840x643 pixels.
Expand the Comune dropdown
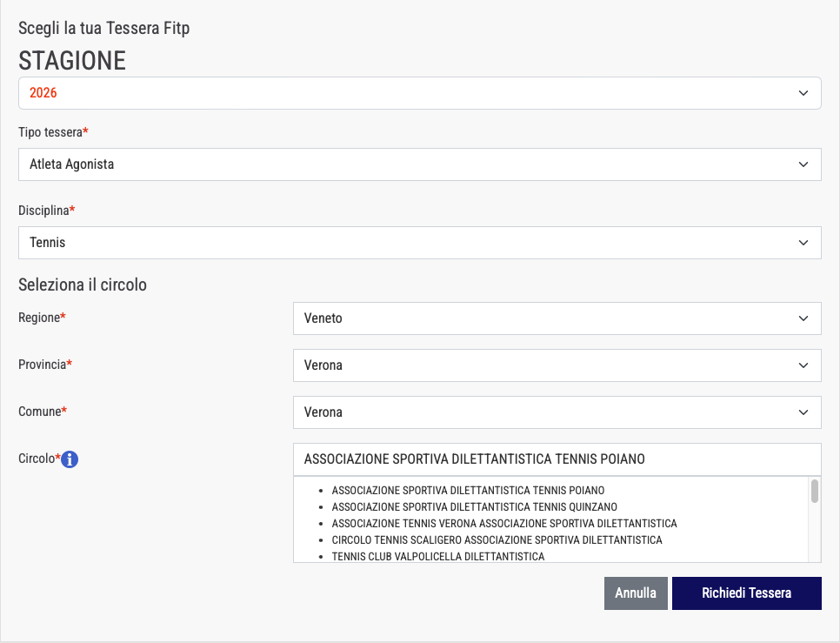tap(557, 412)
